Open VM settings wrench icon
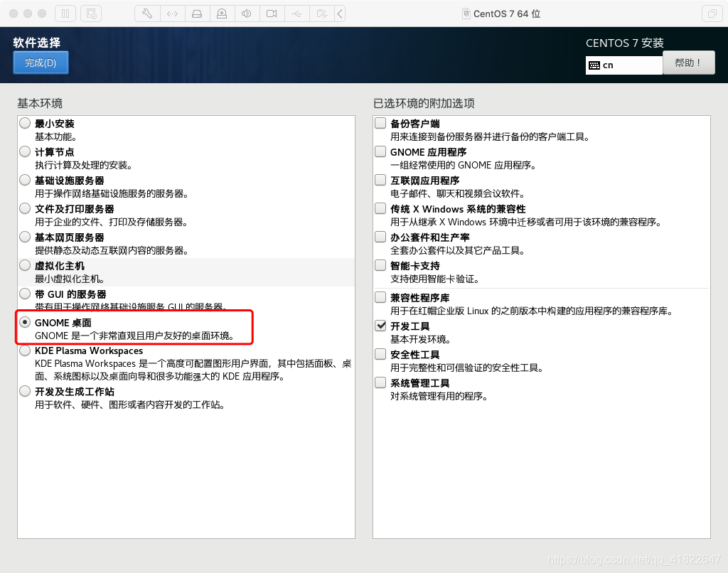The width and height of the screenshot is (728, 573). pyautogui.click(x=147, y=14)
